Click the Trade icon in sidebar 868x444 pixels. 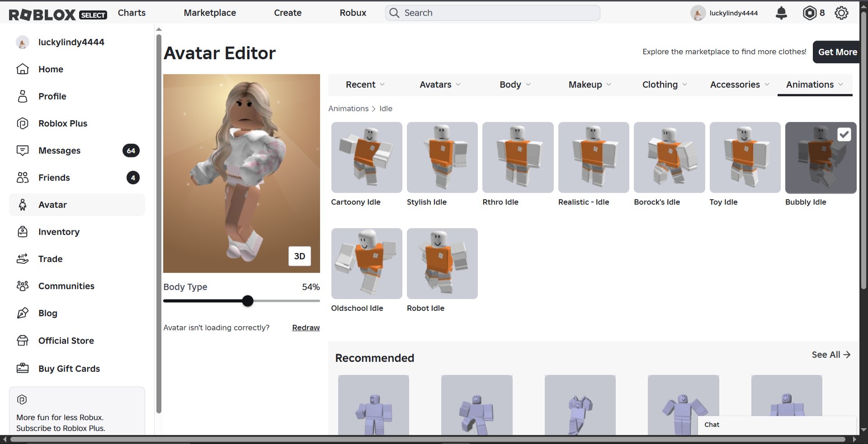[x=23, y=259]
